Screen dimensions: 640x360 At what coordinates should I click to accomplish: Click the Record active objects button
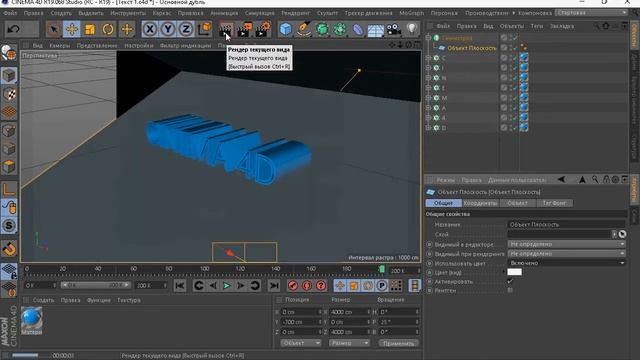(293, 286)
